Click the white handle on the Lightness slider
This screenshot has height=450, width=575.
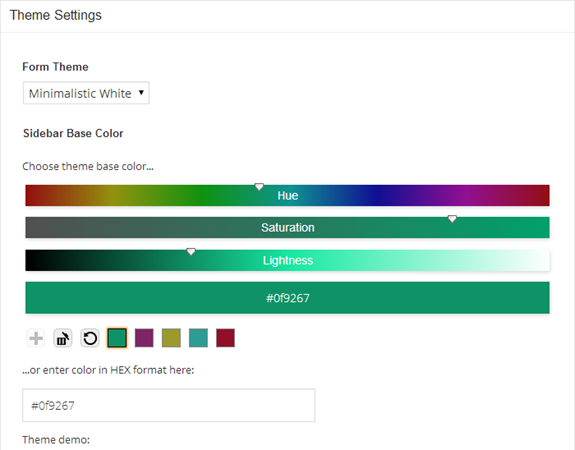pyautogui.click(x=191, y=252)
